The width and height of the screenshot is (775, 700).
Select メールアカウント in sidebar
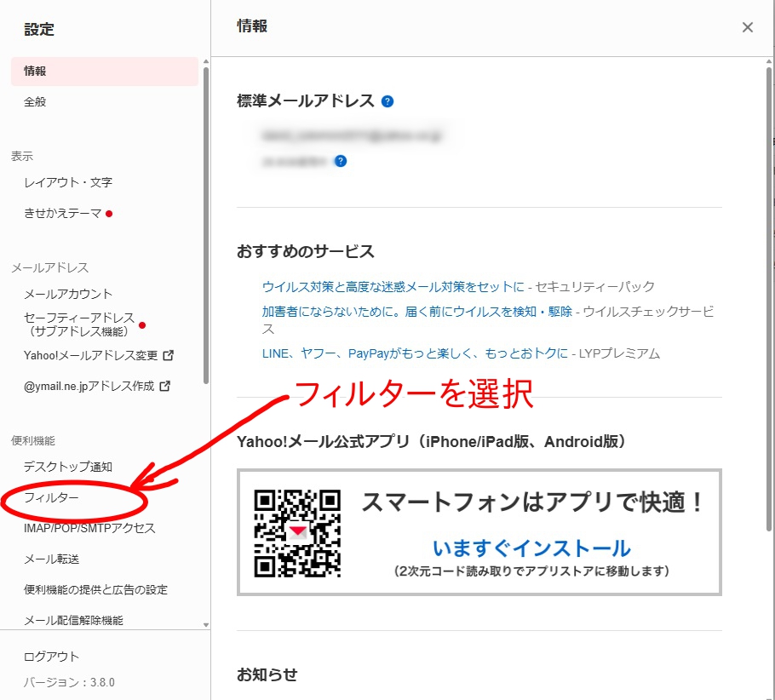(x=68, y=294)
